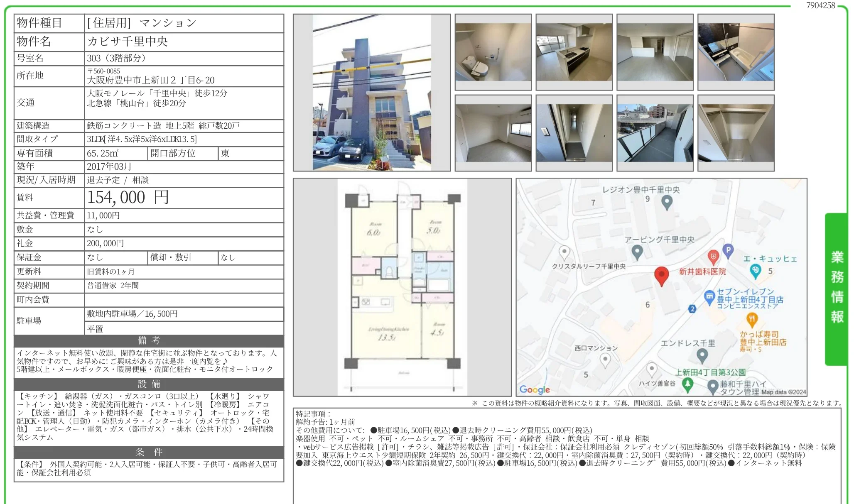Click the レジオン豊中千里中央 map pin
This screenshot has height=504, width=854.
[x=667, y=202]
